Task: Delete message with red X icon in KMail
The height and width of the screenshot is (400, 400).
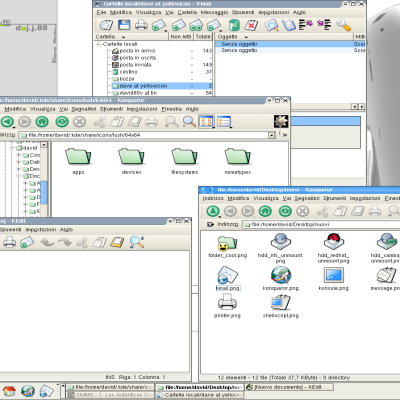Action: (x=251, y=25)
